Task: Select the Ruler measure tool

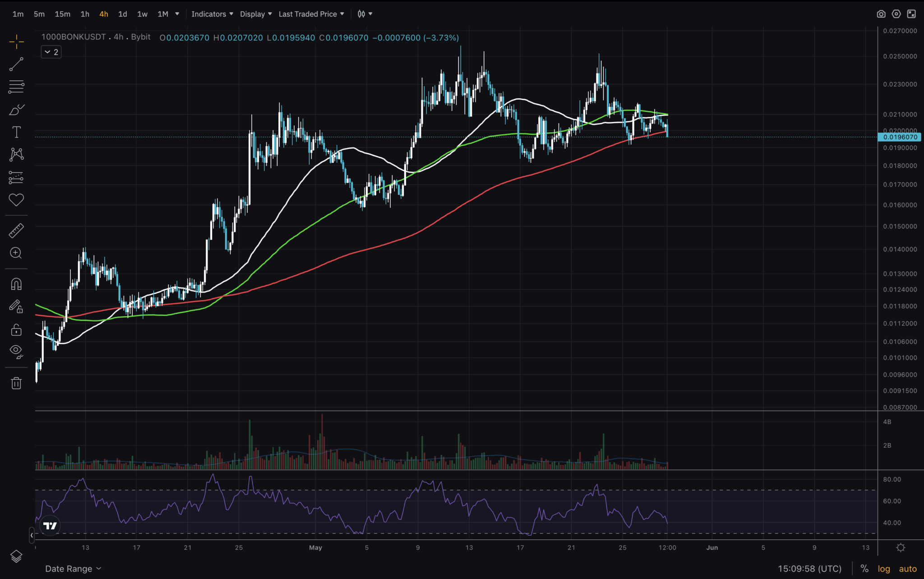Action: (17, 231)
